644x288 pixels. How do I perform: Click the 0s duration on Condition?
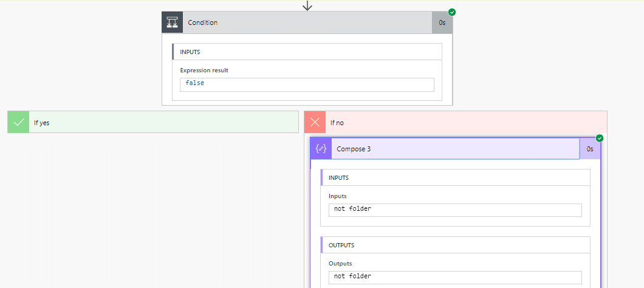point(442,22)
